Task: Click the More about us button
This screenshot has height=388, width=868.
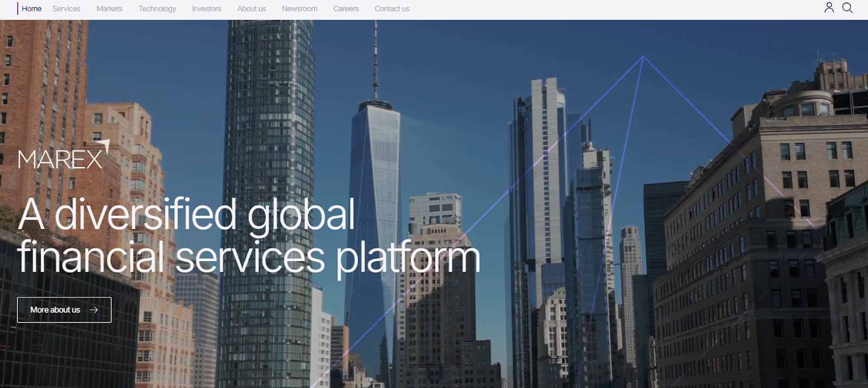Action: click(x=64, y=310)
